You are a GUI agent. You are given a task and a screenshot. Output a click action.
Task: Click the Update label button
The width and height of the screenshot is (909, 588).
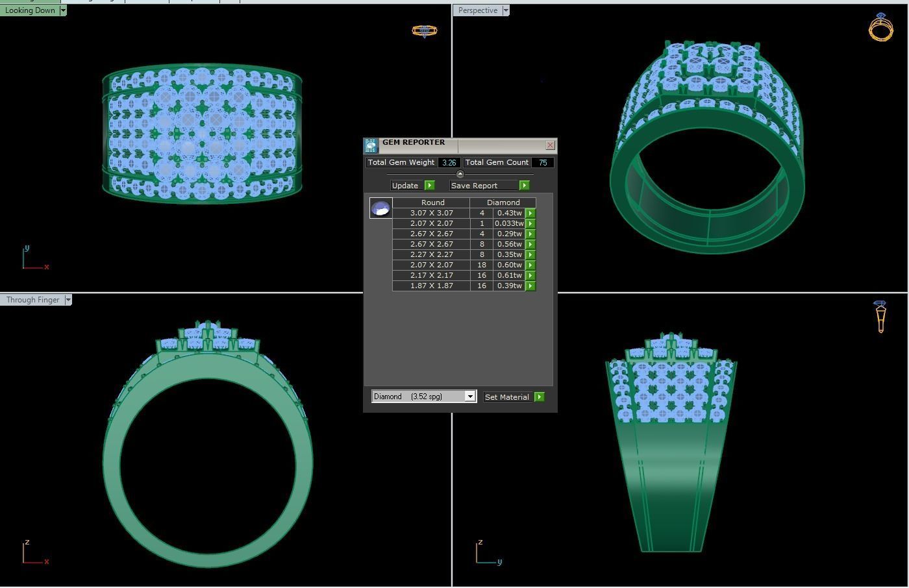pyautogui.click(x=406, y=186)
